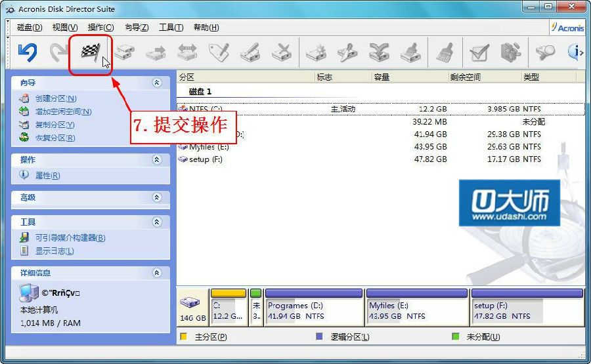Collapse the 向导 panel
Image resolution: width=591 pixels, height=364 pixels.
(x=156, y=83)
